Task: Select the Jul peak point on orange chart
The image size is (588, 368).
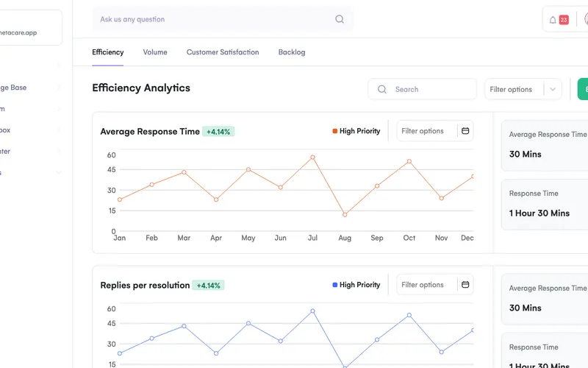Action: pos(313,158)
